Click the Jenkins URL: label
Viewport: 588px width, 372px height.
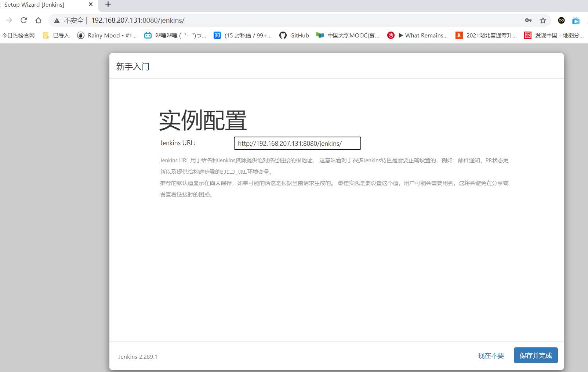(x=178, y=143)
